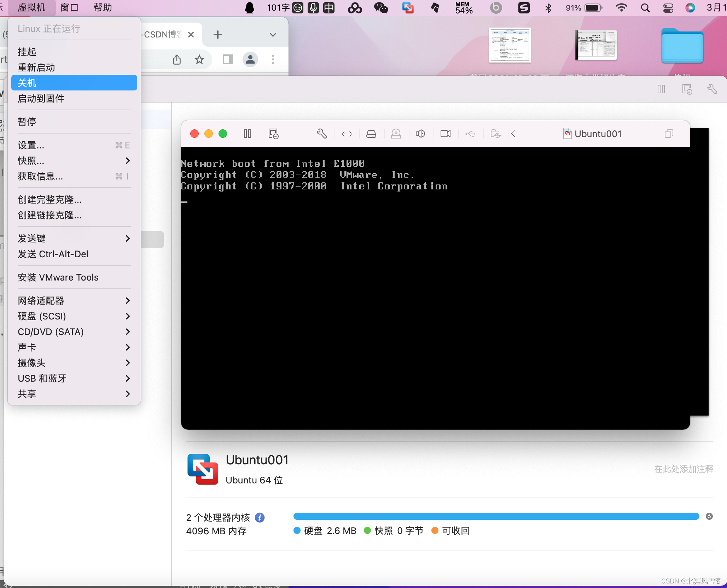Click the disk usage refresh icon
The width and height of the screenshot is (727, 588).
pyautogui.click(x=709, y=516)
